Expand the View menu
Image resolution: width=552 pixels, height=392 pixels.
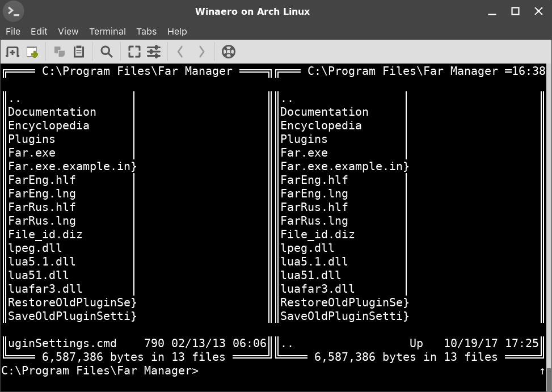68,31
